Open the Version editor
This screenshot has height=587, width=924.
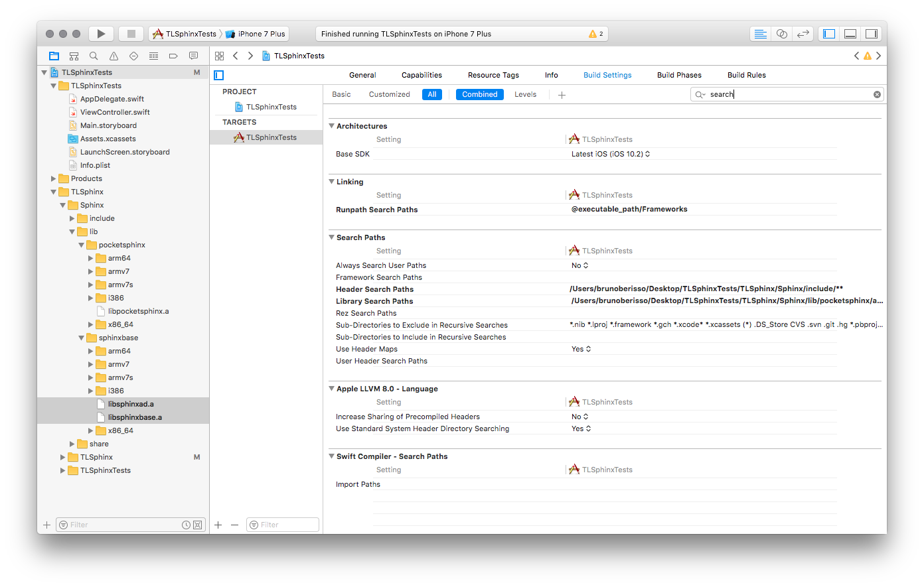pyautogui.click(x=803, y=33)
